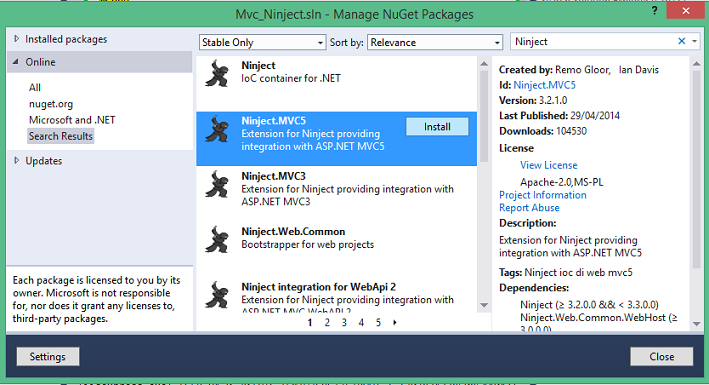The image size is (709, 385).
Task: Open the Project Information link
Action: point(543,195)
